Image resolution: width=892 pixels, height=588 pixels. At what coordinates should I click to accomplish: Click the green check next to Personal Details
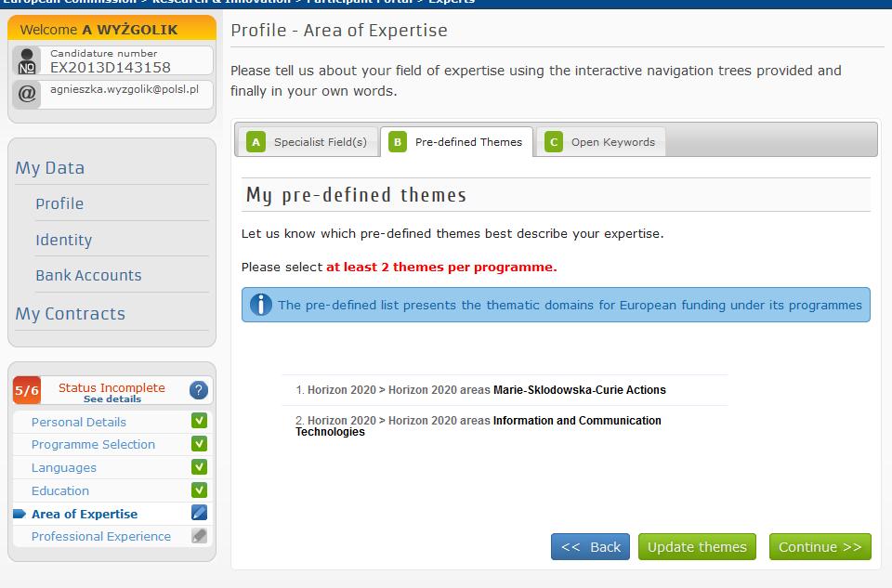click(199, 421)
